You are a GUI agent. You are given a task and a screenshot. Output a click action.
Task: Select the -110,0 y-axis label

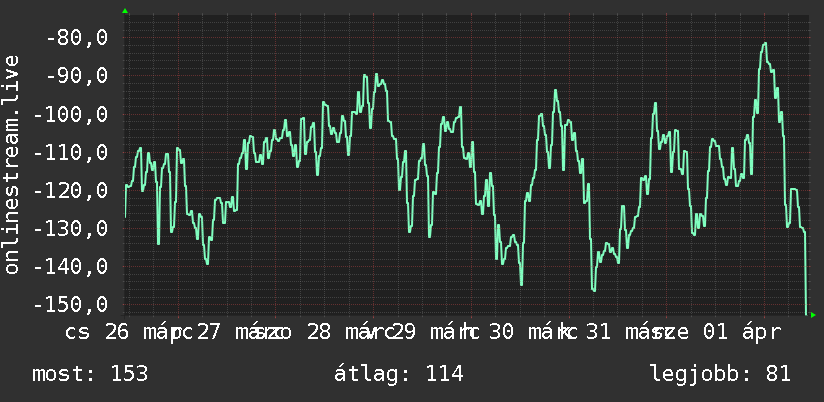coord(70,152)
